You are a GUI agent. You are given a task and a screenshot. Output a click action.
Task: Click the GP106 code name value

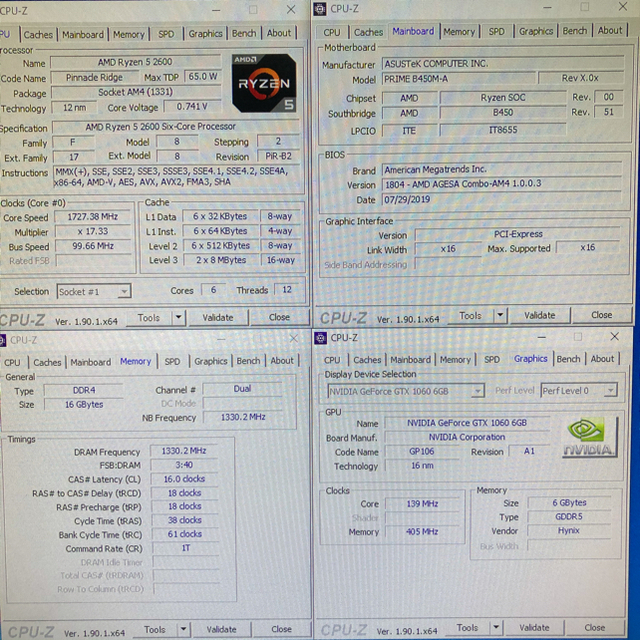click(422, 451)
